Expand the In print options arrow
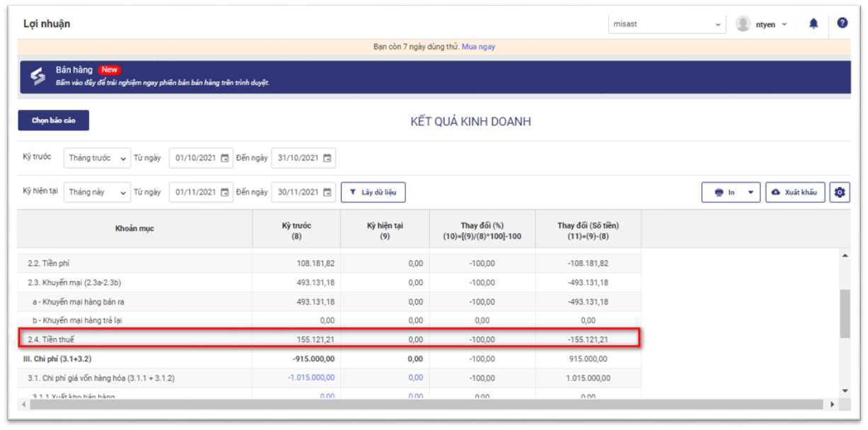Viewport: 868px width, 430px height. (750, 193)
